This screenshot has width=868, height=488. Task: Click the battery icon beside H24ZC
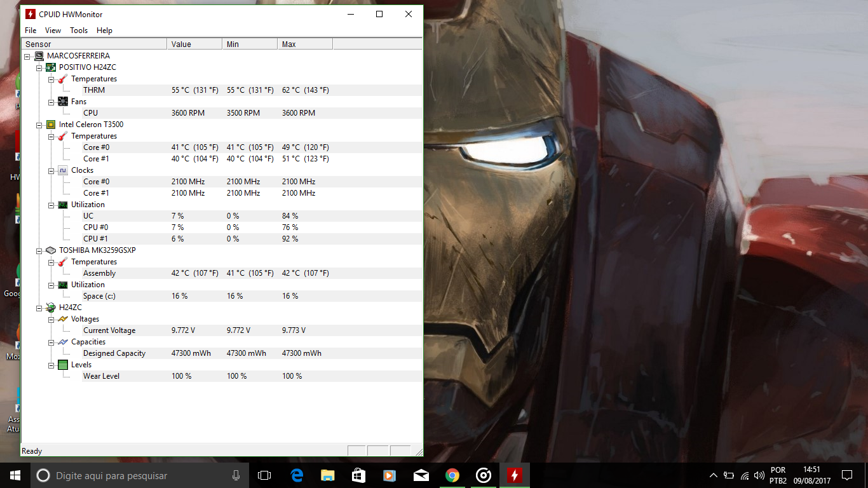tap(51, 308)
